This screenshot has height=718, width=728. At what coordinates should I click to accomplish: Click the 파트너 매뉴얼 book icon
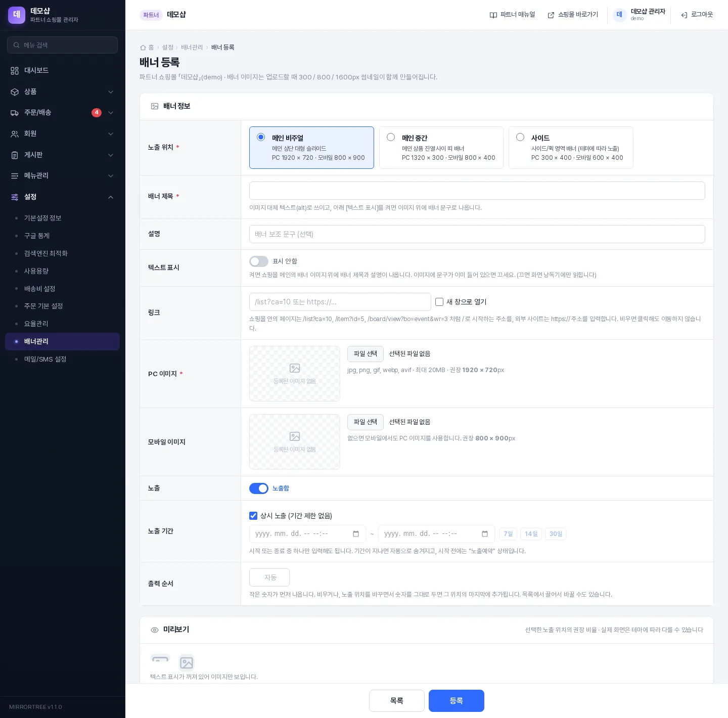493,15
